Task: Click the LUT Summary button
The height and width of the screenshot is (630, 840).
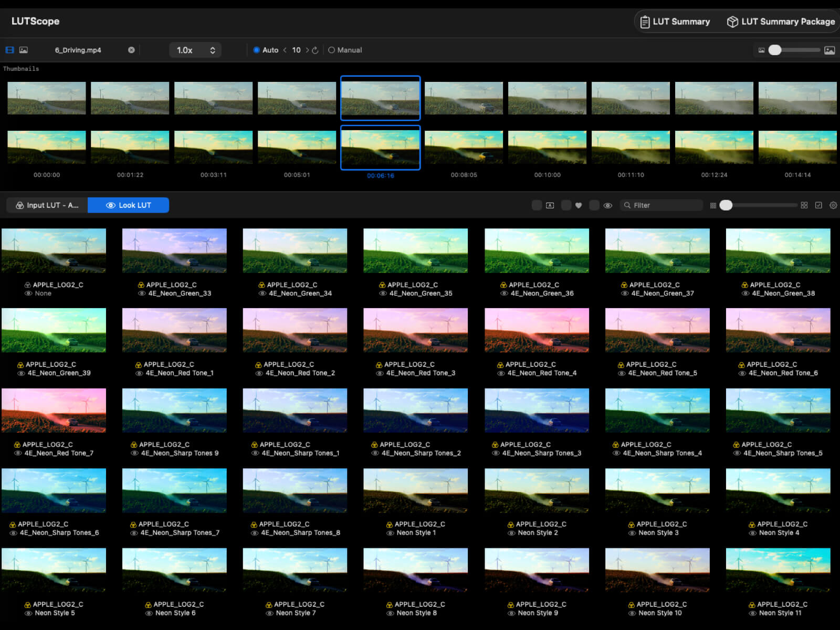Action: (x=675, y=22)
